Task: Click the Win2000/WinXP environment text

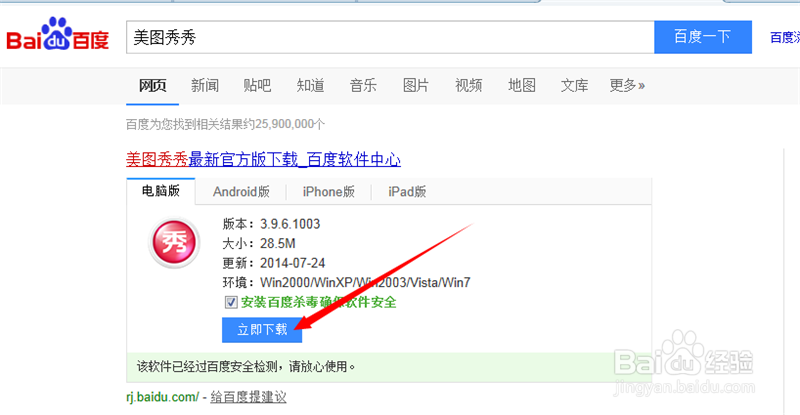Action: [365, 282]
